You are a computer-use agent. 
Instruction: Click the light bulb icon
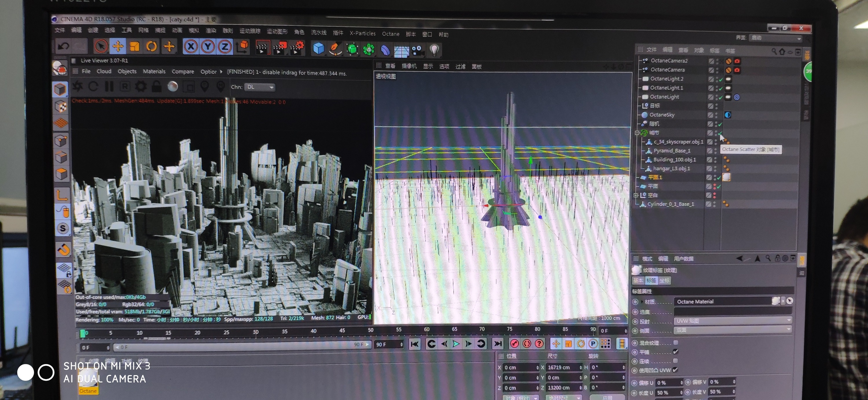(x=434, y=50)
